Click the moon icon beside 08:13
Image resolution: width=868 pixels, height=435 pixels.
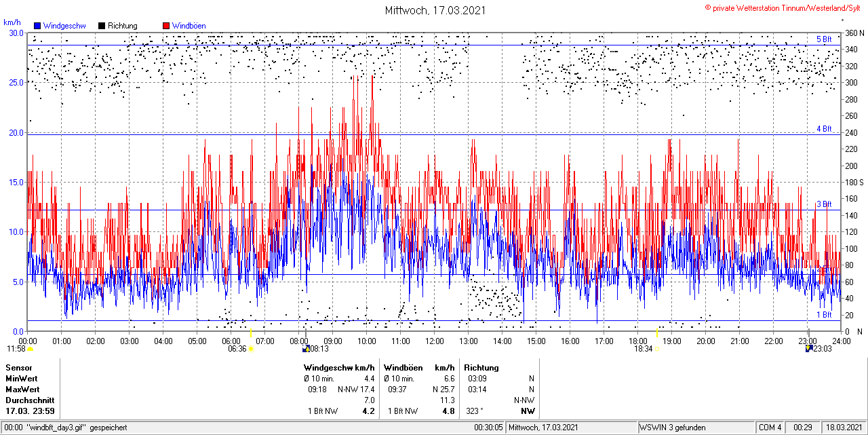point(306,349)
